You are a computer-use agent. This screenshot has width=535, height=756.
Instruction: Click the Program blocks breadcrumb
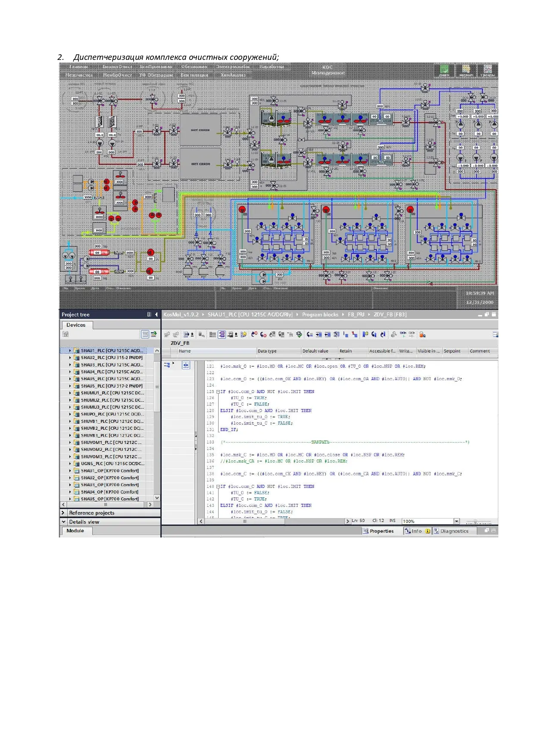(320, 315)
